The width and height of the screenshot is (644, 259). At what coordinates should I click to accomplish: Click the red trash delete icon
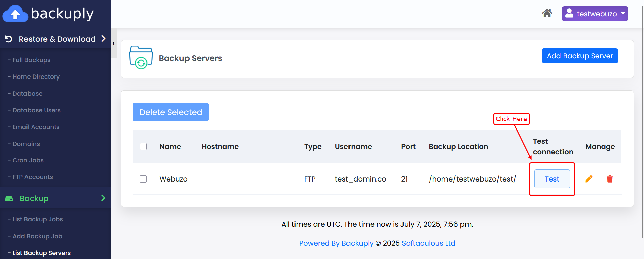click(610, 179)
